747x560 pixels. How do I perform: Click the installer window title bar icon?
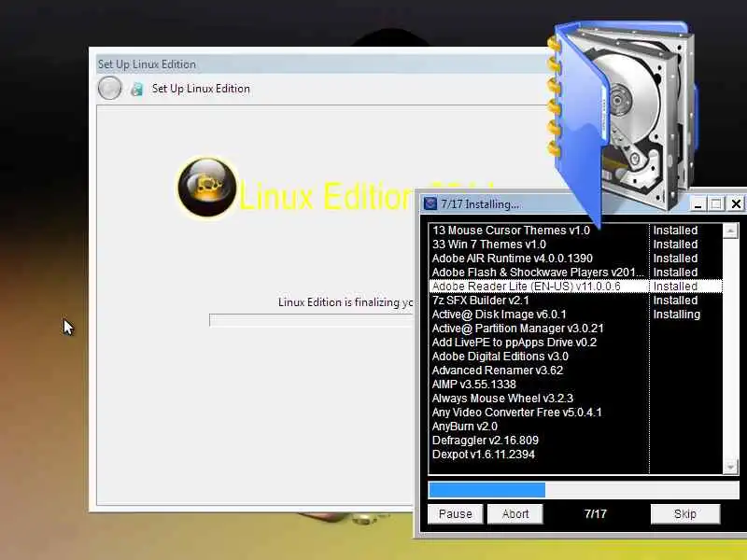pyautogui.click(x=430, y=203)
